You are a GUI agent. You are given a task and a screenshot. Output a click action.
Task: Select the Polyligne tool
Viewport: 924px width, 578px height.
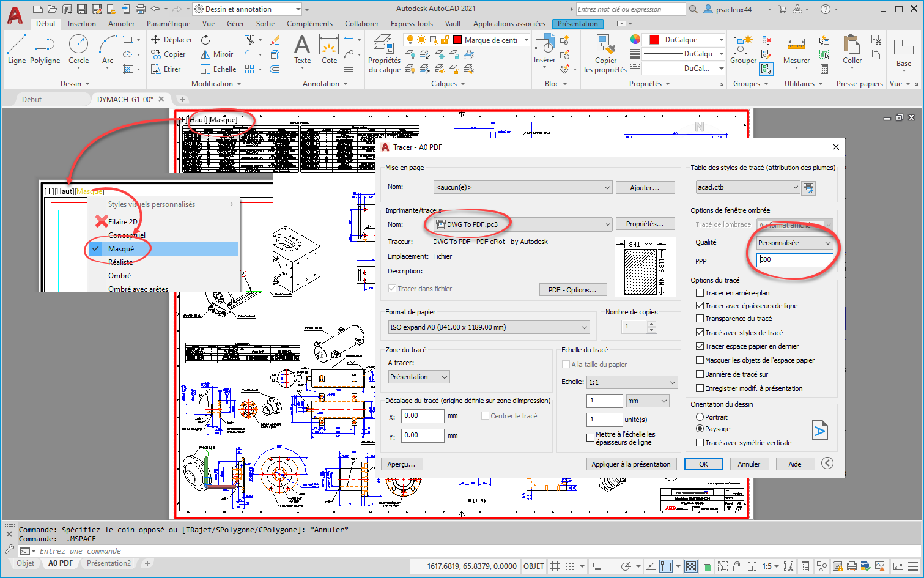45,49
